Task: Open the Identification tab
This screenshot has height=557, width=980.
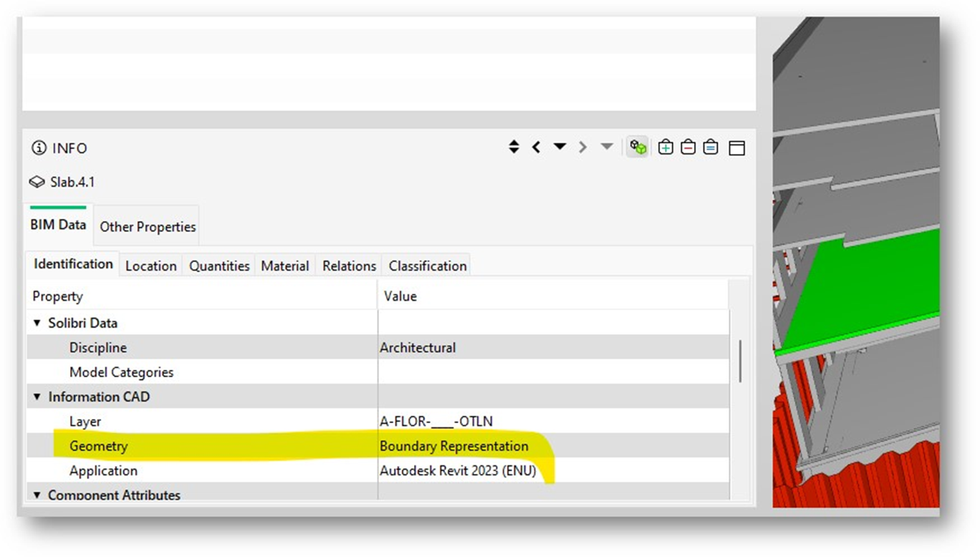Action: tap(73, 263)
